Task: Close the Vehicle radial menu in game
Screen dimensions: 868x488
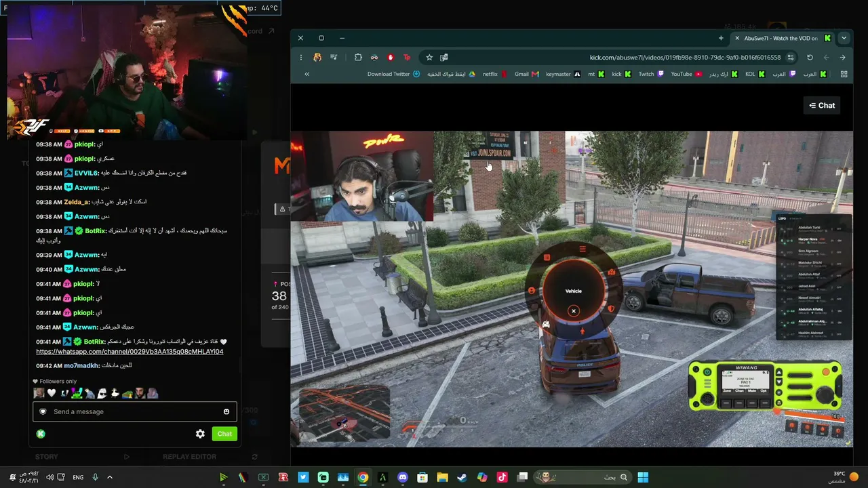Action: click(574, 311)
